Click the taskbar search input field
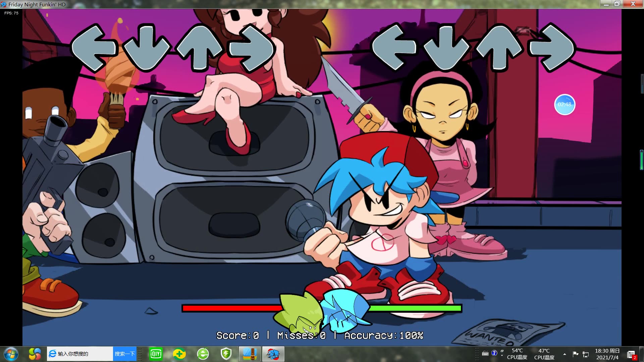 [x=80, y=354]
